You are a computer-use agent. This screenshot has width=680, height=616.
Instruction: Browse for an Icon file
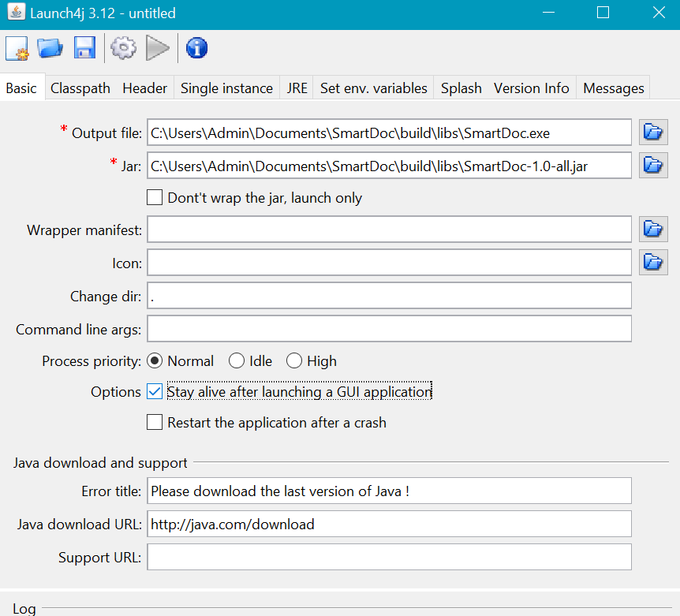coord(653,263)
